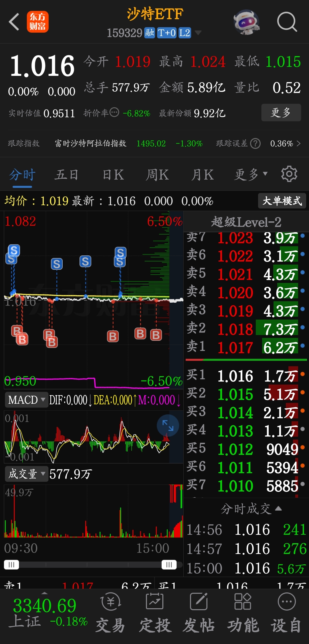Select the 15:00 trade tick with 5.6万
This screenshot has height=644, width=309.
click(x=246, y=568)
